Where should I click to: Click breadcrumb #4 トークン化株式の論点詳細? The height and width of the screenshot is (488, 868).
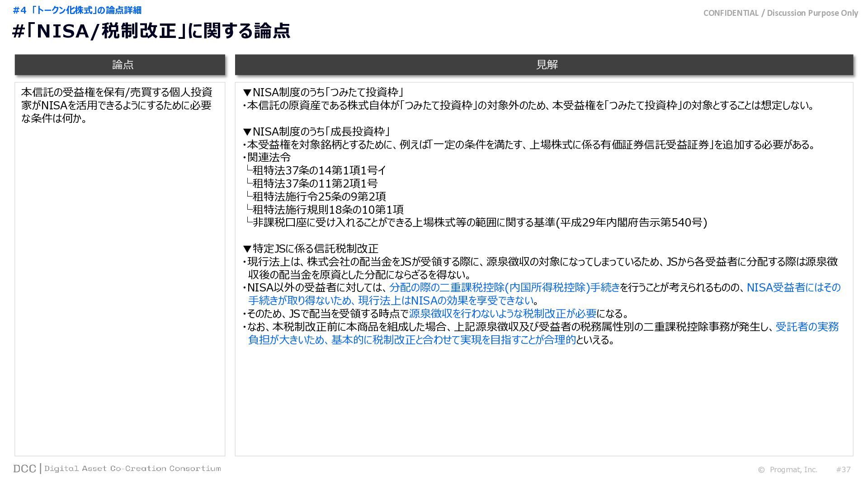point(77,10)
